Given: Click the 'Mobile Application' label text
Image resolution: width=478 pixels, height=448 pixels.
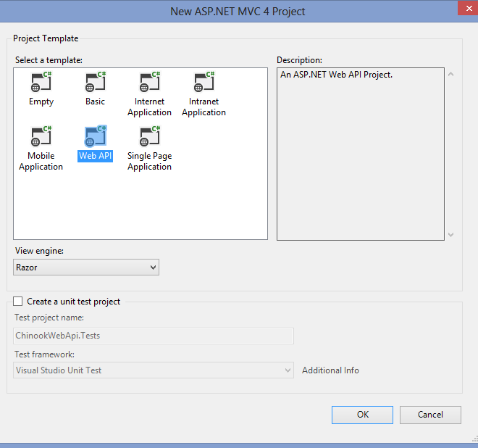Looking at the screenshot, I should (x=41, y=162).
